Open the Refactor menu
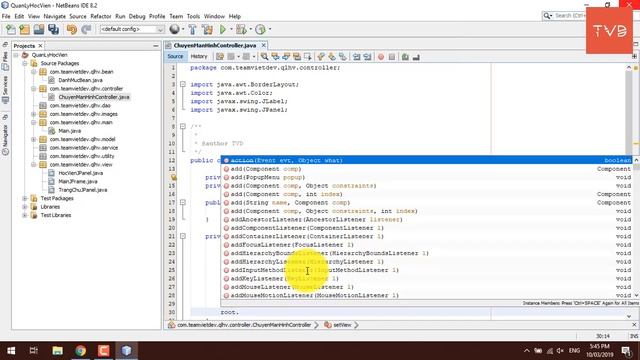Image resolution: width=640 pixels, height=360 pixels. tap(101, 16)
